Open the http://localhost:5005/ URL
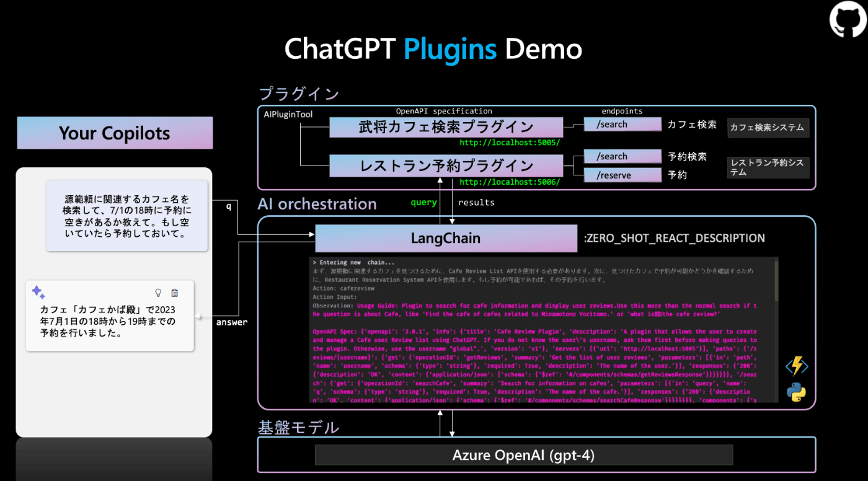The height and width of the screenshot is (481, 868). pyautogui.click(x=510, y=143)
